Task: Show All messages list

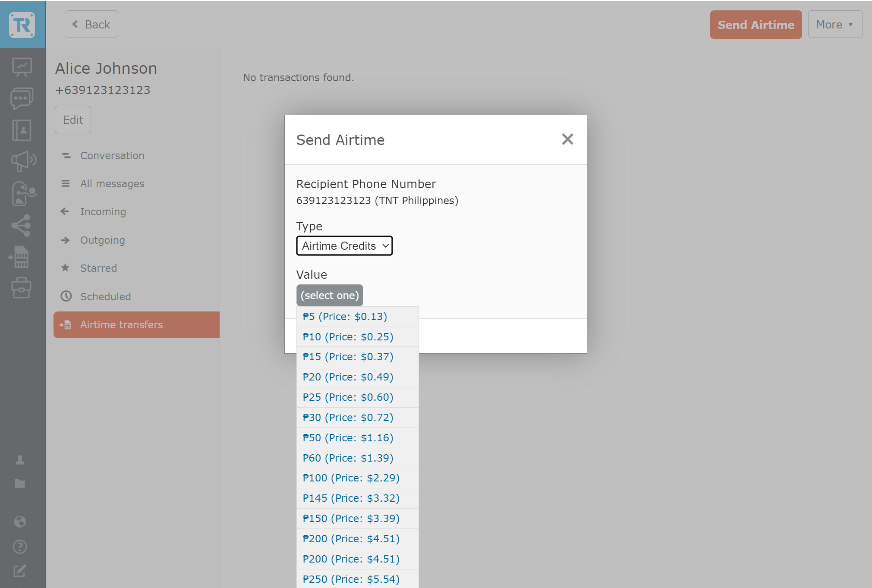Action: point(136,184)
